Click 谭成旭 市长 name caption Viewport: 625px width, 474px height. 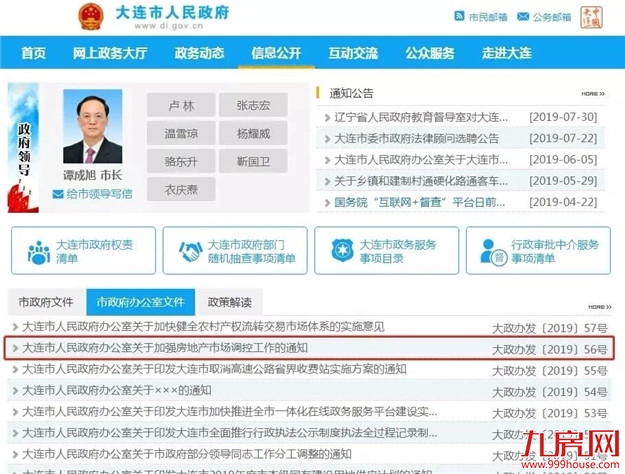click(x=92, y=175)
